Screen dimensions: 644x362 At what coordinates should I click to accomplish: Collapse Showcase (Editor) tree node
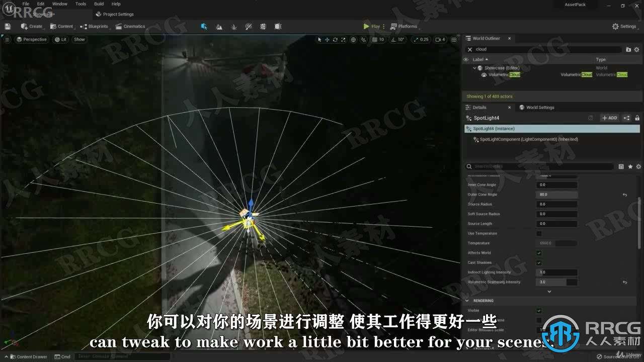point(474,68)
